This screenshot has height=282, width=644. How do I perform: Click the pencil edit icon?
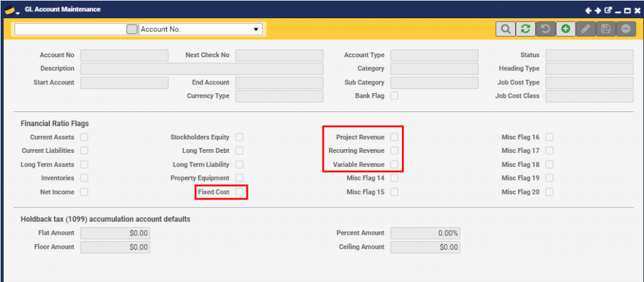[586, 29]
